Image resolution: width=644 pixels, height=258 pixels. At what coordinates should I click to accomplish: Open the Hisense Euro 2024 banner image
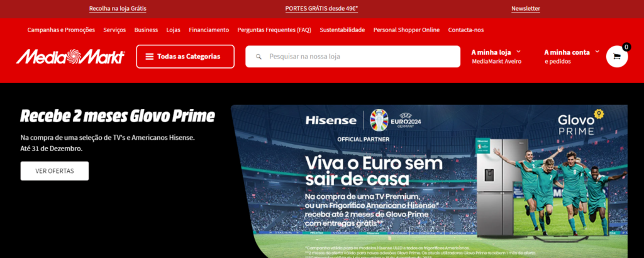pos(429,181)
